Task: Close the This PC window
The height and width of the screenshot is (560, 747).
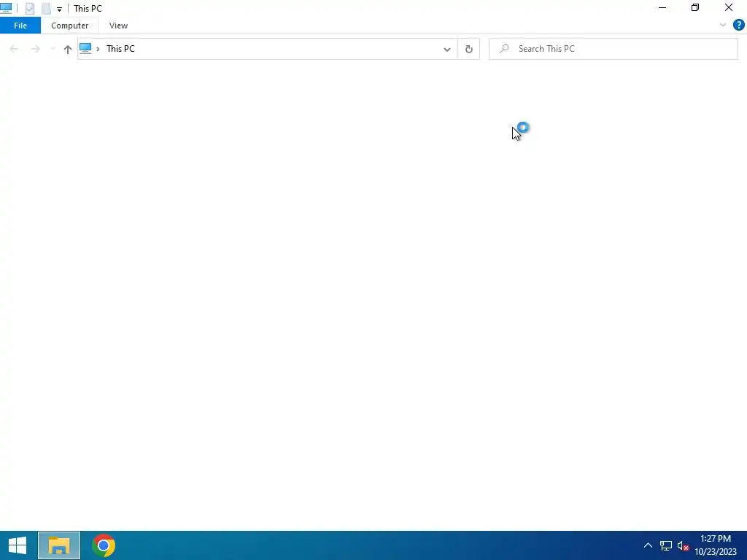Action: tap(729, 7)
